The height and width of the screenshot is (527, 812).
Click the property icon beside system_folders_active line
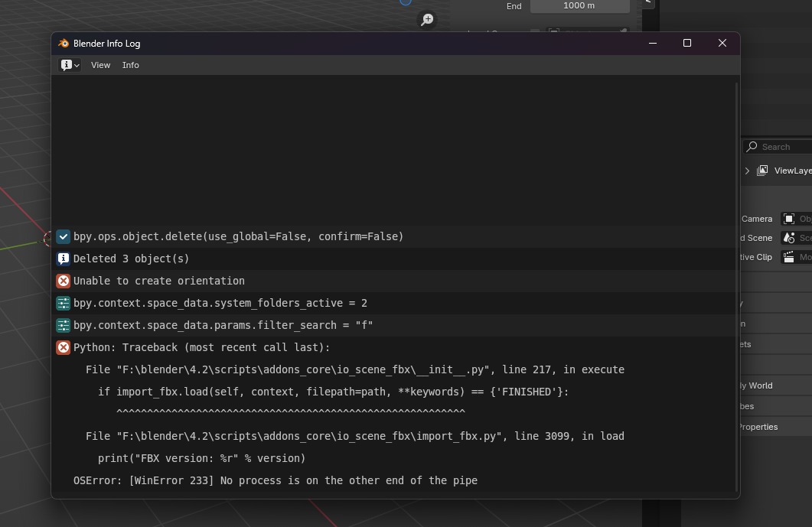(64, 304)
